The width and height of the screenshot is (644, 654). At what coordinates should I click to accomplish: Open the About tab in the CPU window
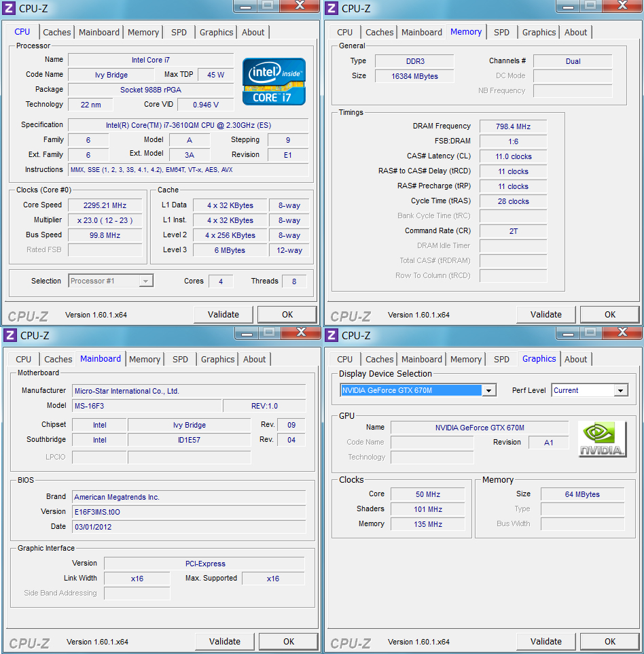pyautogui.click(x=253, y=32)
